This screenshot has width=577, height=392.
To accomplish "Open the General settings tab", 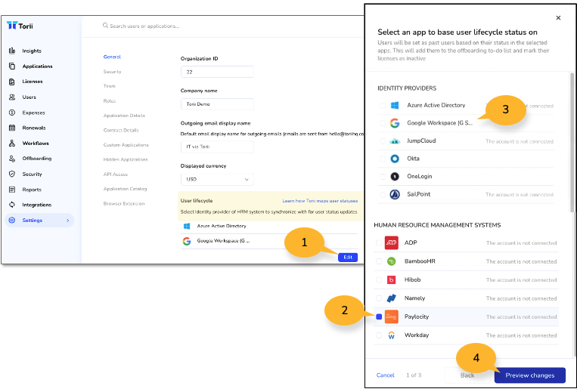I will (112, 57).
